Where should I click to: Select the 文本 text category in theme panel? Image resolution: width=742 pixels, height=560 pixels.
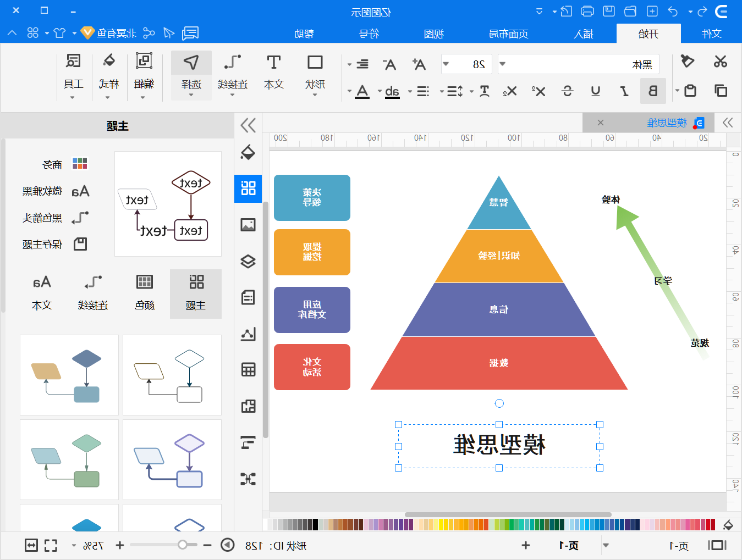pos(42,293)
